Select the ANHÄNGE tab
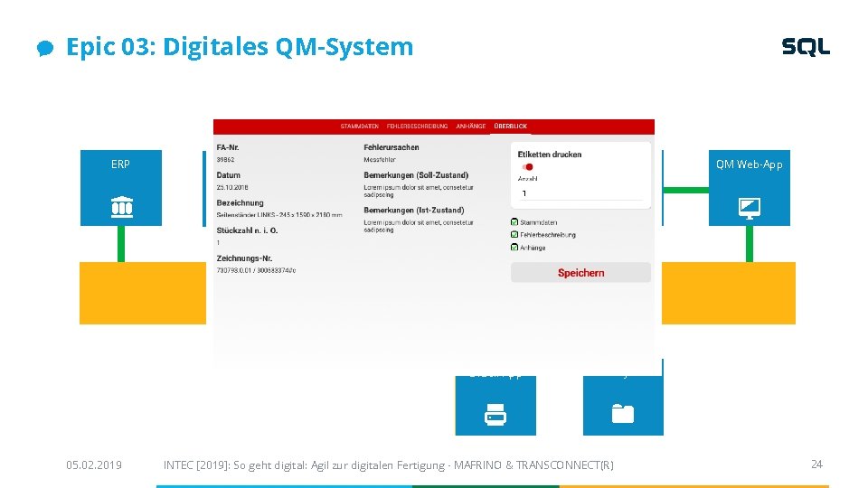Viewport: 868px width, 488px height. 470,127
